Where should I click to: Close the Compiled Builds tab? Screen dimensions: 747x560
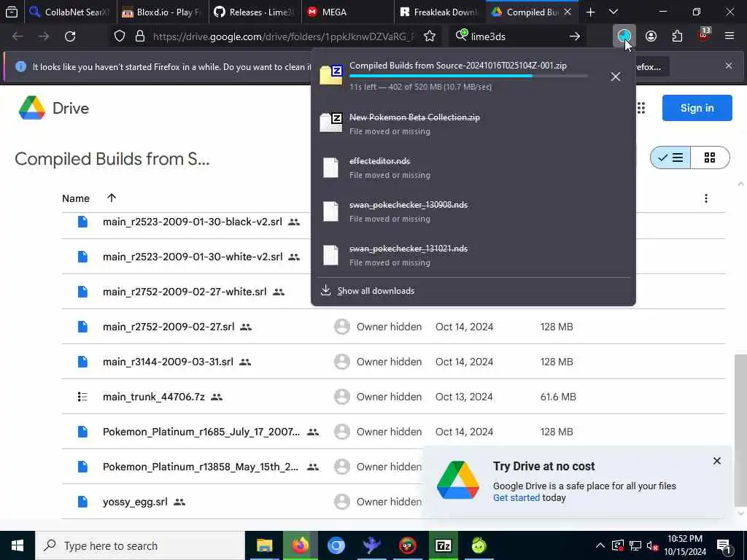(568, 12)
